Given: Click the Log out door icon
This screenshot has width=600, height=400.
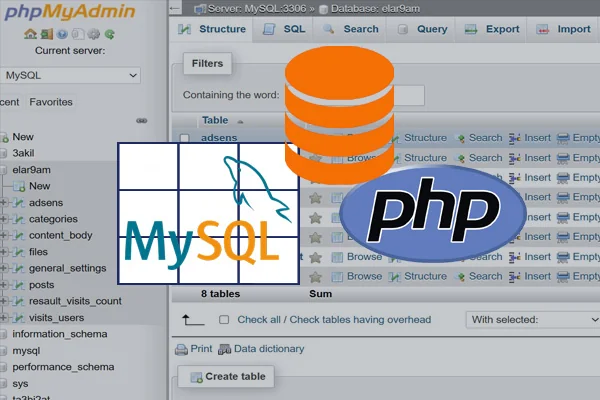Looking at the screenshot, I should 47,34.
